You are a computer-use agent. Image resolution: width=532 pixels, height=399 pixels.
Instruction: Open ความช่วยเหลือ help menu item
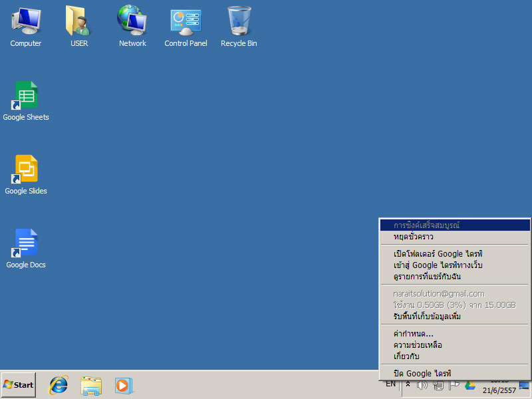[455, 345]
